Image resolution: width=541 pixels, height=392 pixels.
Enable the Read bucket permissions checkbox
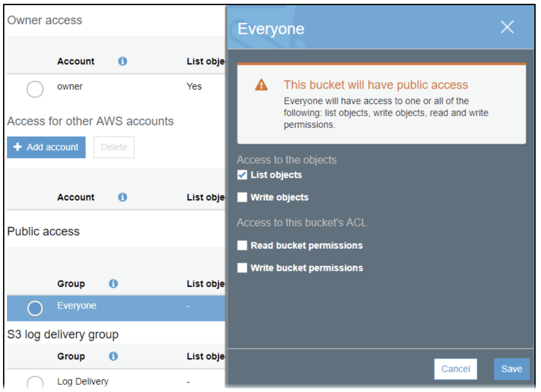click(x=242, y=245)
